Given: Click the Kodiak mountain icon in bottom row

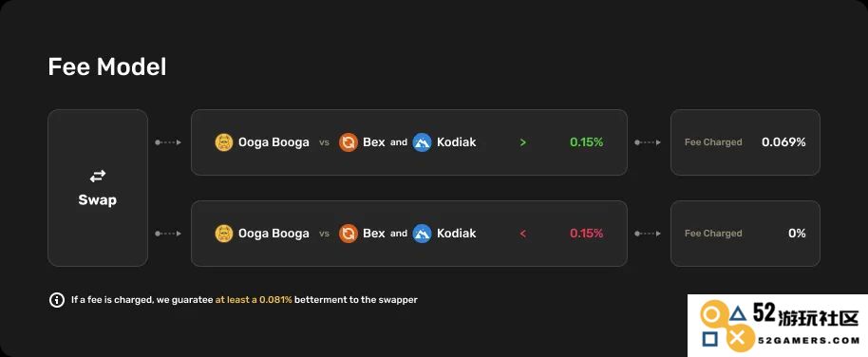Looking at the screenshot, I should pos(422,233).
